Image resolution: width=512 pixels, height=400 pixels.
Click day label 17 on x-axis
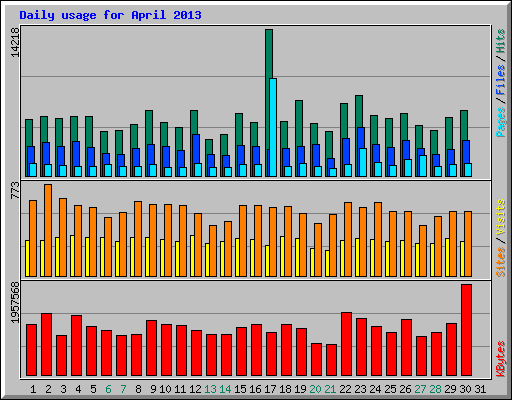(x=270, y=389)
